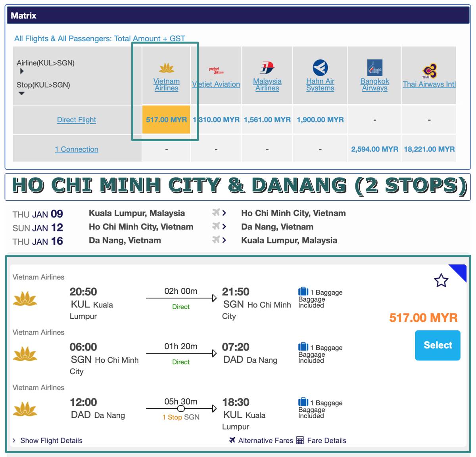476x457 pixels.
Task: Click the airline logo beside the 12:00 DAD departure
Action: coord(25,409)
